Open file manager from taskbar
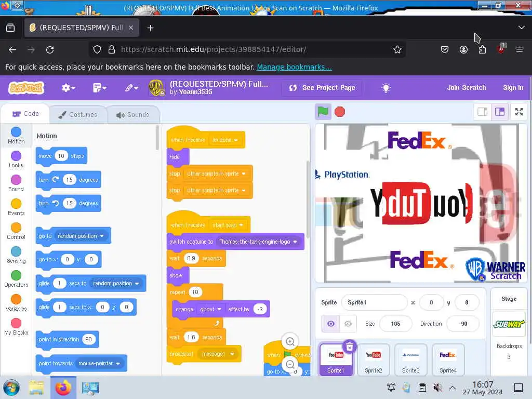532x399 pixels. (36, 388)
